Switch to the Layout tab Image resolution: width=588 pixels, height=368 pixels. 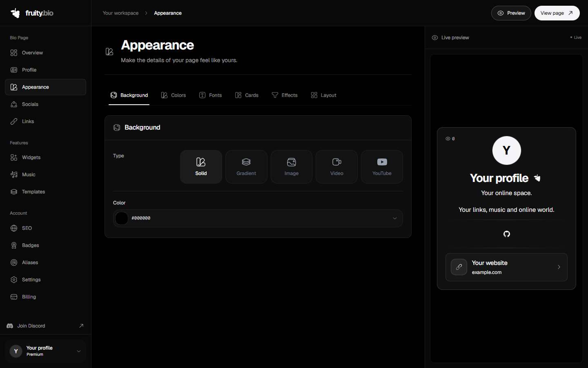[x=324, y=95]
